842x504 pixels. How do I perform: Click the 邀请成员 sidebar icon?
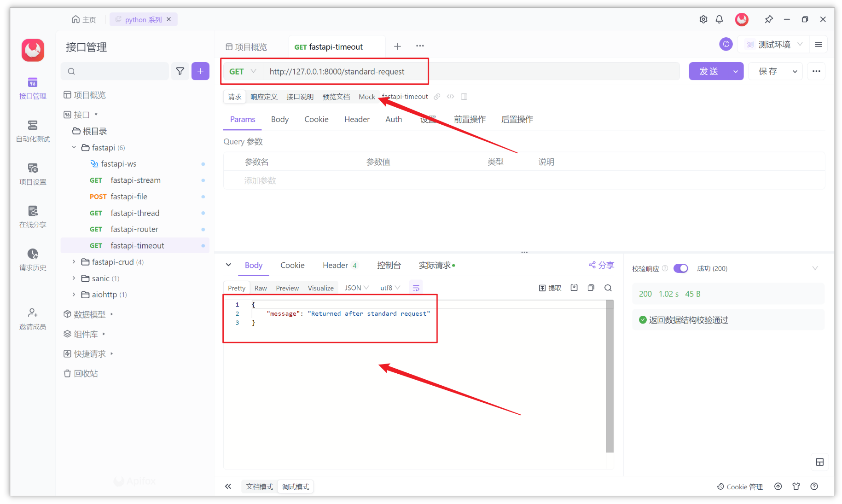32,319
